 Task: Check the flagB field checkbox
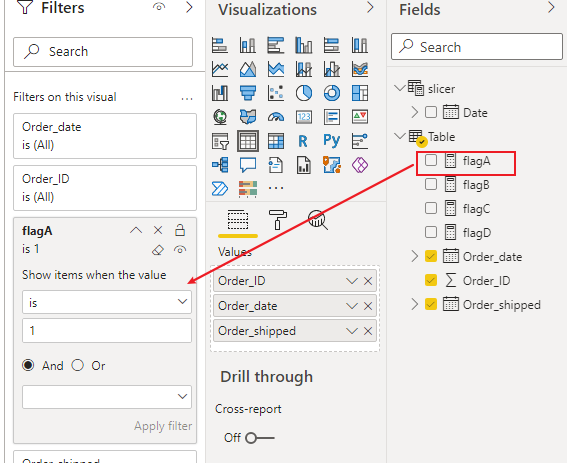click(x=431, y=184)
